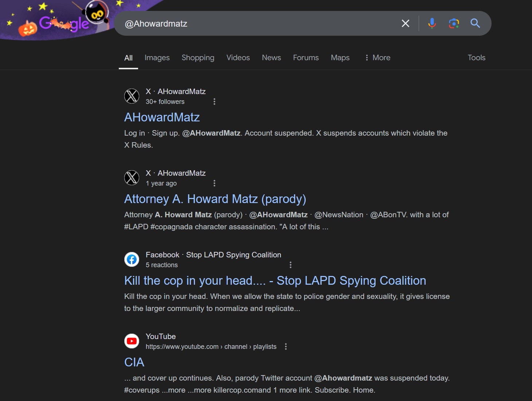Image resolution: width=532 pixels, height=401 pixels.
Task: Click the YouTube logo icon of the CIA result
Action: click(132, 341)
